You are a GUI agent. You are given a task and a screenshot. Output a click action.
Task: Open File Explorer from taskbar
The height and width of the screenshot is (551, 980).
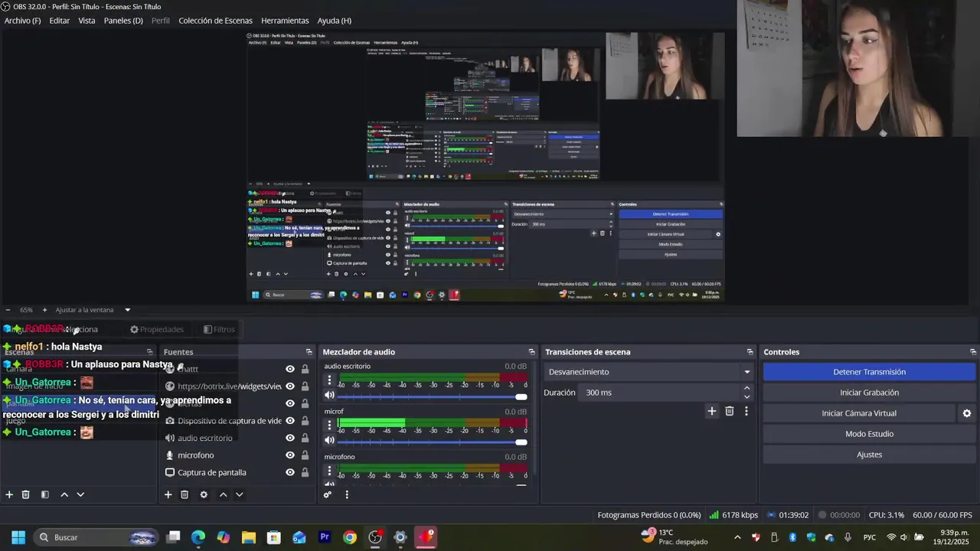(x=249, y=537)
